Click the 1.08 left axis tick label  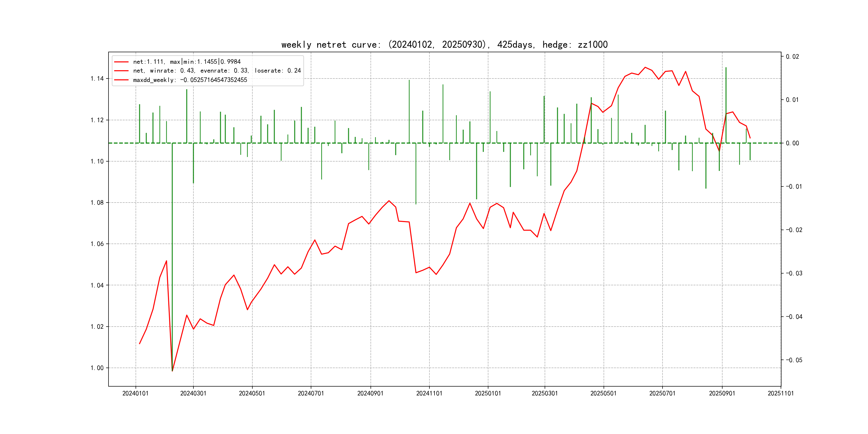coord(97,203)
